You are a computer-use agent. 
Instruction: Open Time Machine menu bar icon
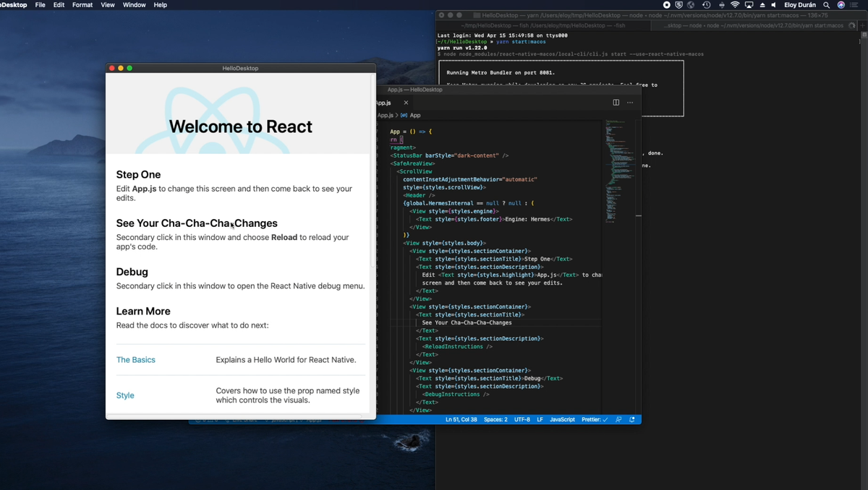706,4
